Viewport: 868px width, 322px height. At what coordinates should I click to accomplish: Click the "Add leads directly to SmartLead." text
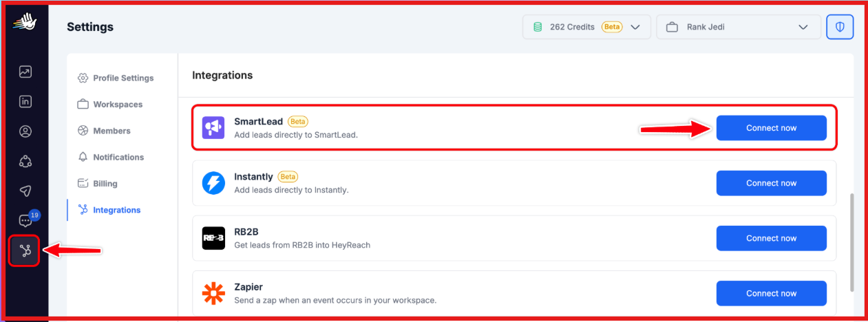point(296,135)
